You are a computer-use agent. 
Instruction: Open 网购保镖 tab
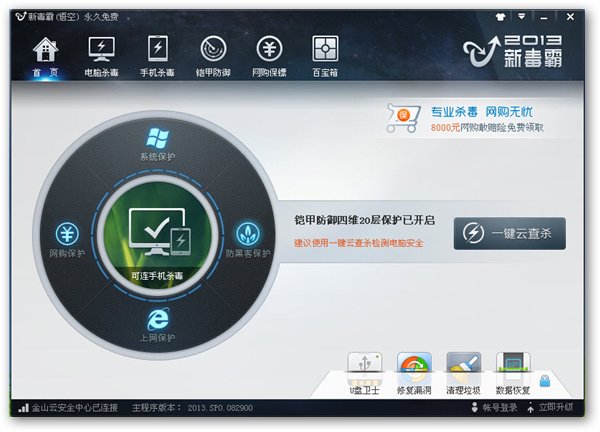(269, 57)
